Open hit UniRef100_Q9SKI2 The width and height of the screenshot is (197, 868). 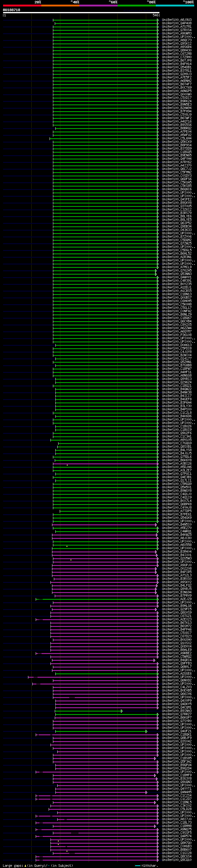[x=177, y=43]
